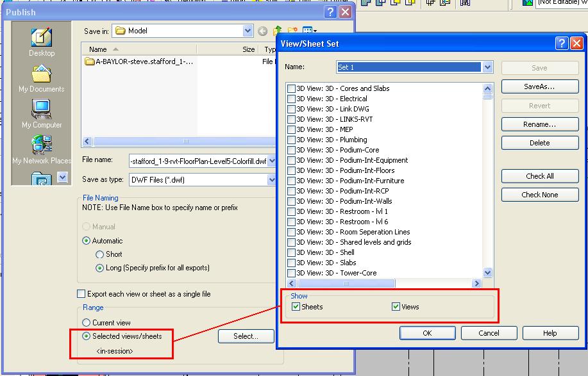Click the file list horizontal scrollbar thumb
The height and width of the screenshot is (376, 588).
[185, 141]
